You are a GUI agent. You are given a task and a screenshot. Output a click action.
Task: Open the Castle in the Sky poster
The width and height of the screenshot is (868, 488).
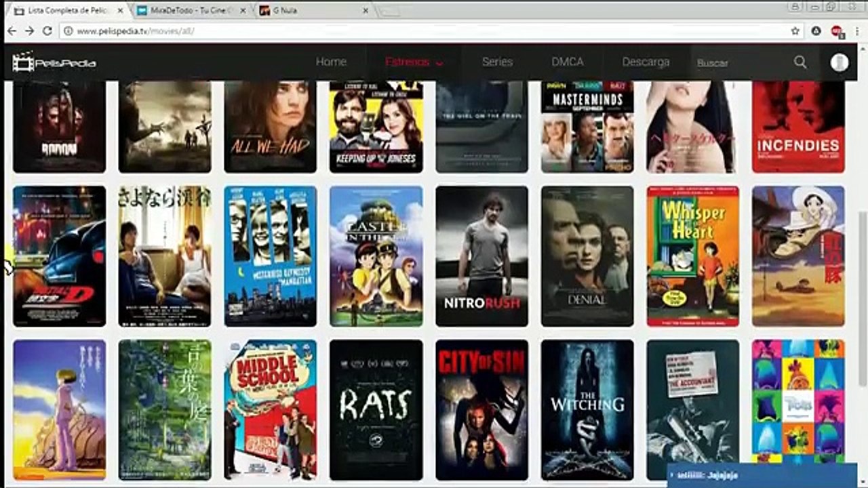click(376, 256)
